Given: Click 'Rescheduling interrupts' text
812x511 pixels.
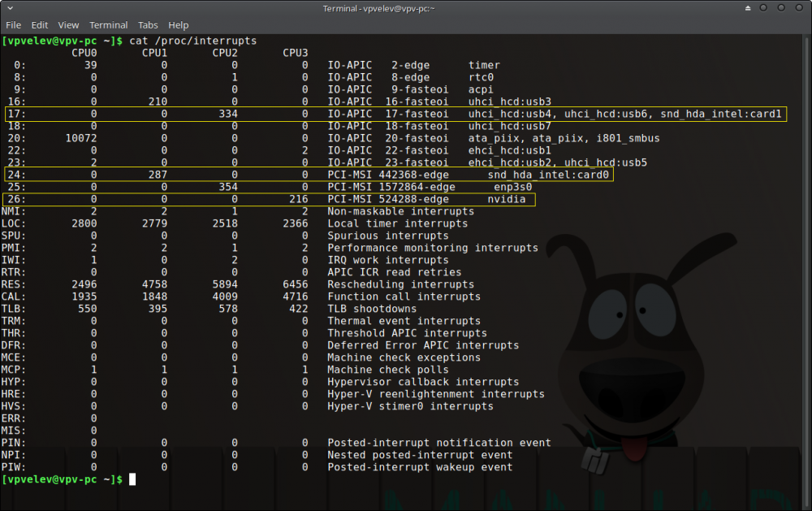Looking at the screenshot, I should [x=401, y=284].
